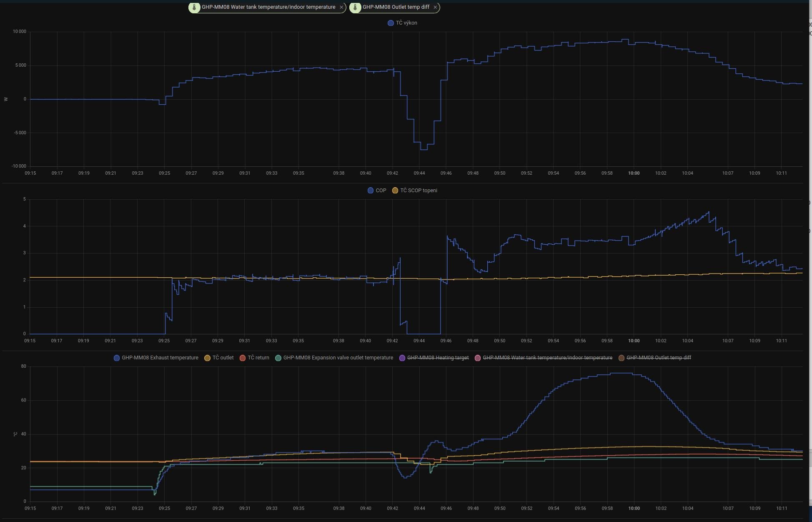Re-enable Water tank temperature series in bottom legend

pos(547,358)
